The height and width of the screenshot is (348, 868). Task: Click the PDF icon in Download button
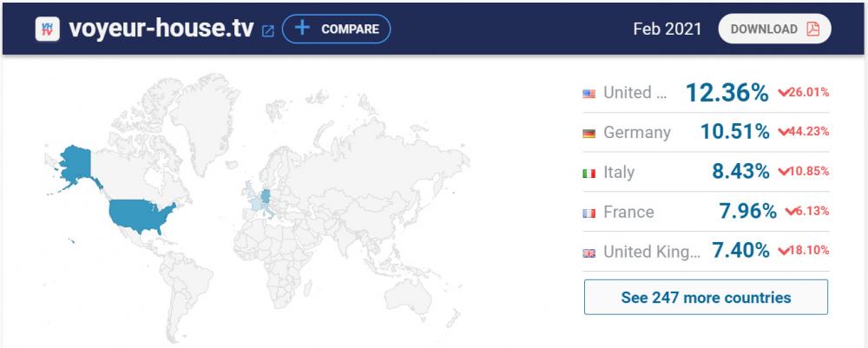pos(812,29)
